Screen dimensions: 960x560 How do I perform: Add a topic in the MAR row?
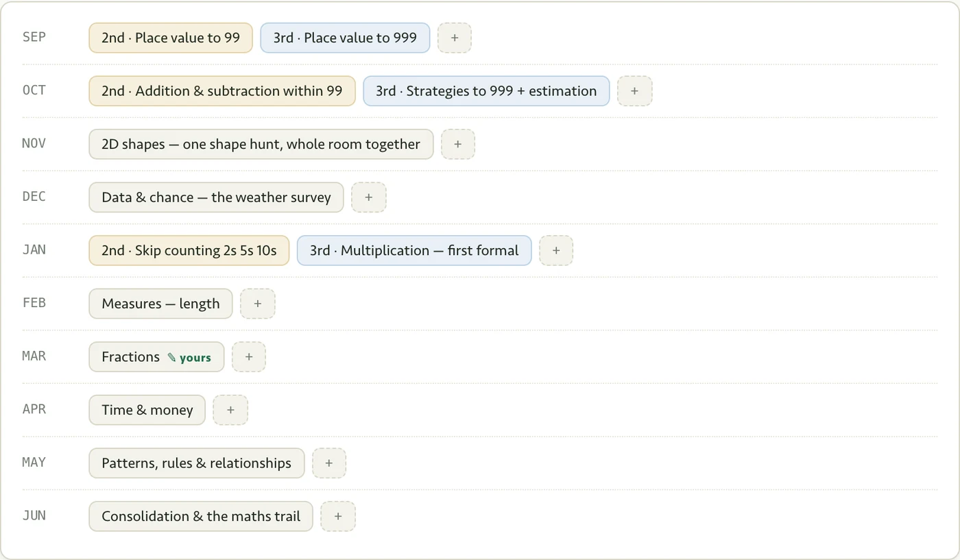pos(249,356)
